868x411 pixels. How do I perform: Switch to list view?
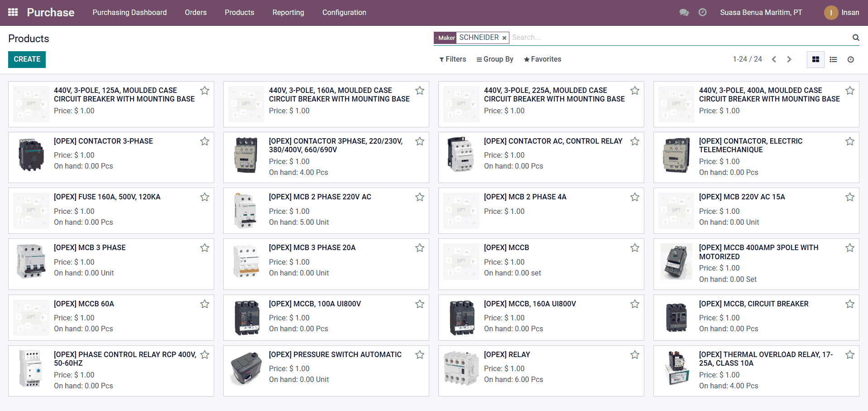833,59
